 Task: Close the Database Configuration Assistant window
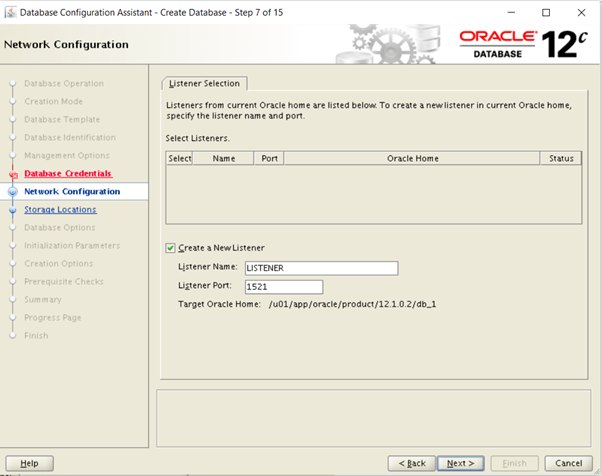(588, 13)
